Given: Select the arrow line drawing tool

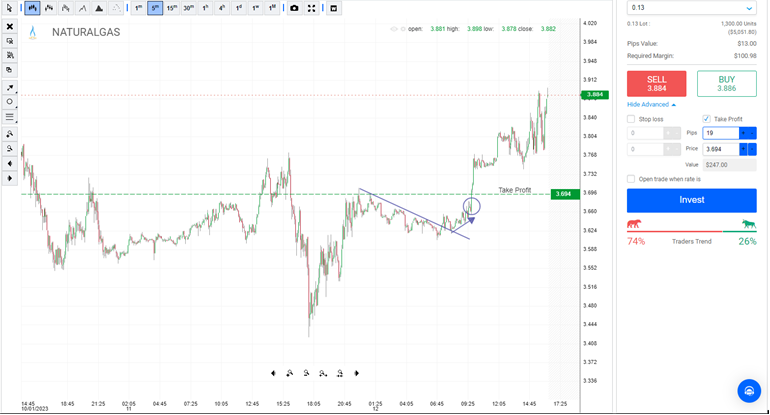Looking at the screenshot, I should click(x=10, y=88).
